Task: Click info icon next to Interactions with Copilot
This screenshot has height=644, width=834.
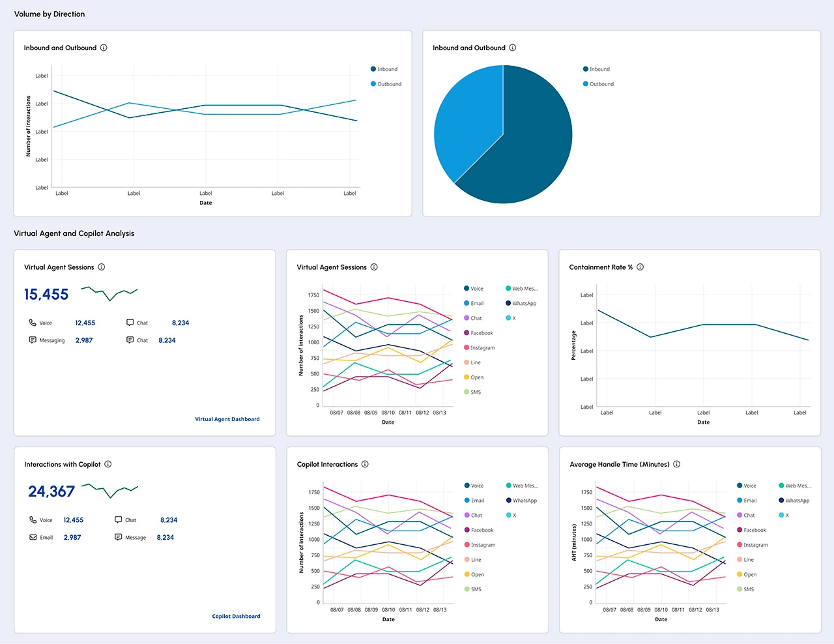Action: point(108,465)
